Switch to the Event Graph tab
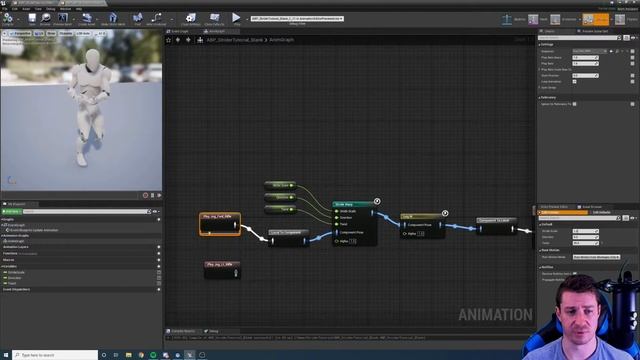The image size is (640, 360). tap(180, 31)
